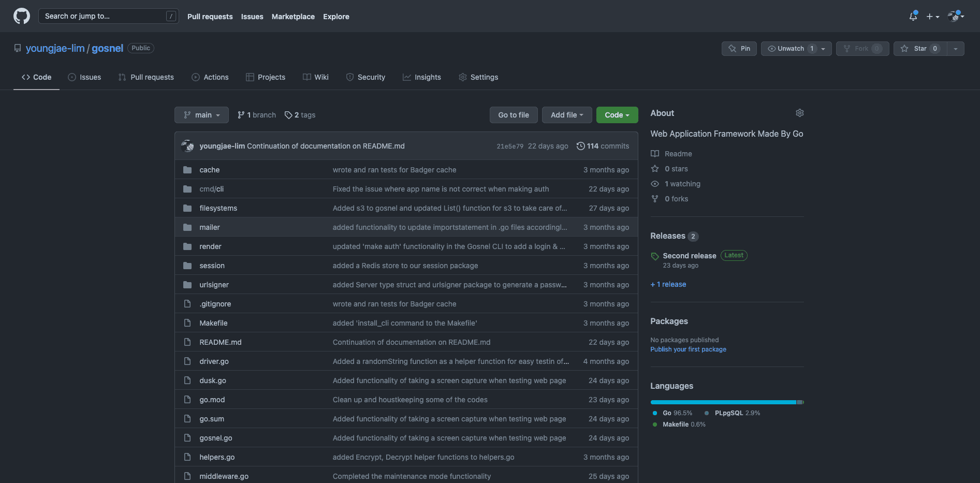Open the Star lists dropdown arrow

click(956, 49)
